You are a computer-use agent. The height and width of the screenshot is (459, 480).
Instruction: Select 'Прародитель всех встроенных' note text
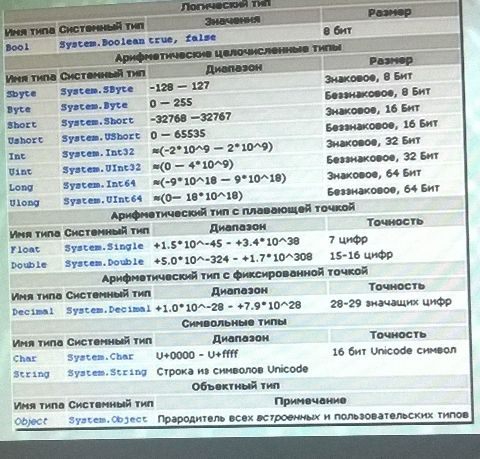[238, 418]
